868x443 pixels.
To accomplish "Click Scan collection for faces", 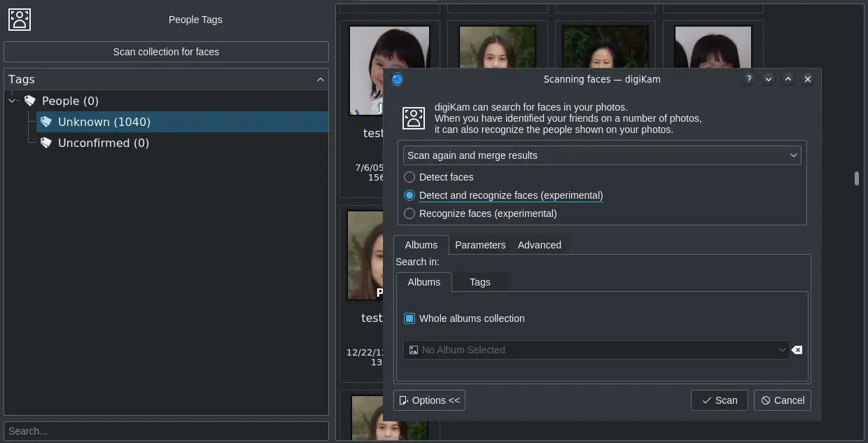I will point(165,51).
